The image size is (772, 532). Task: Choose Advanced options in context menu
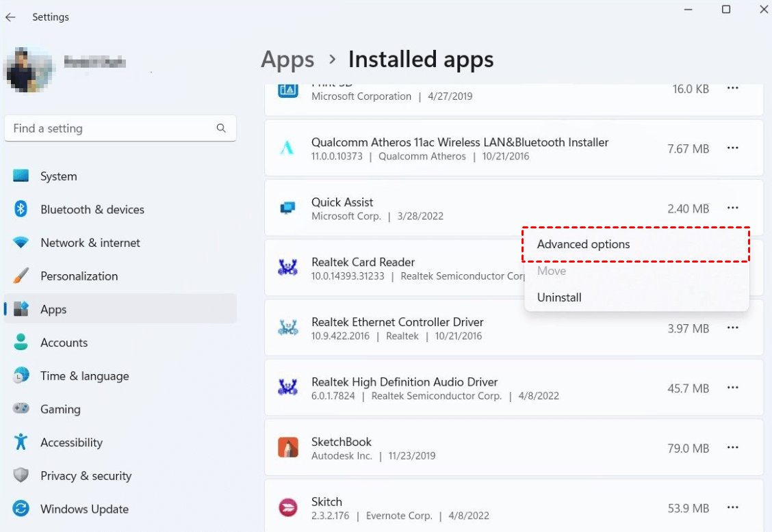[x=583, y=244]
